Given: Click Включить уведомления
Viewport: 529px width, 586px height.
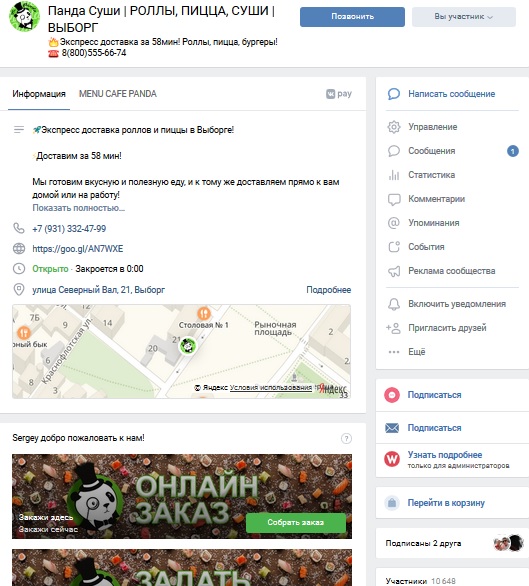Looking at the screenshot, I should pyautogui.click(x=457, y=304).
